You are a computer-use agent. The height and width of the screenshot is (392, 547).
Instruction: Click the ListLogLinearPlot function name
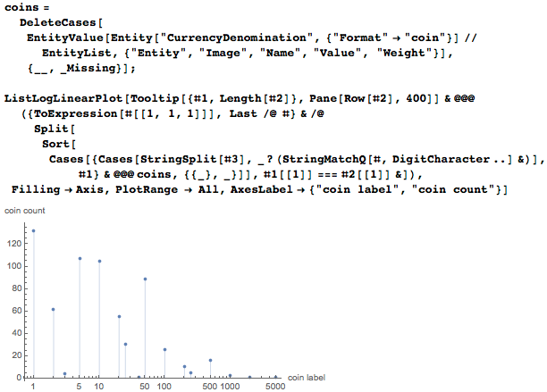[63, 98]
